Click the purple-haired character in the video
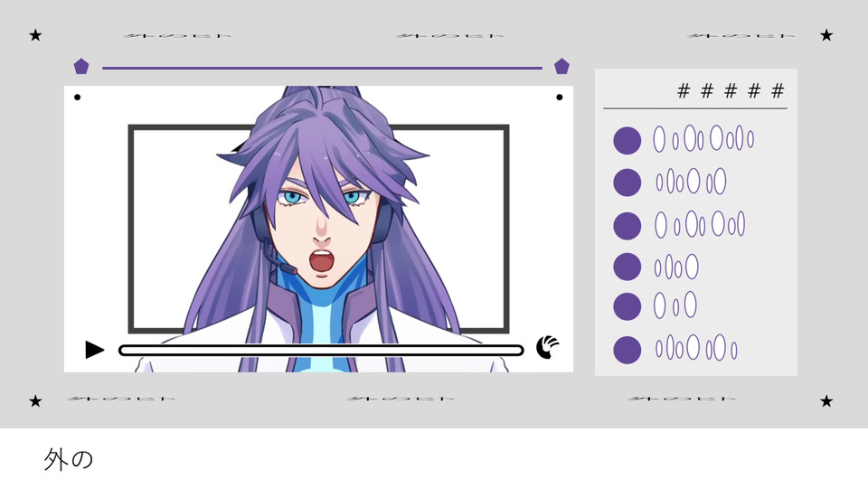This screenshot has width=868, height=488. point(321,229)
